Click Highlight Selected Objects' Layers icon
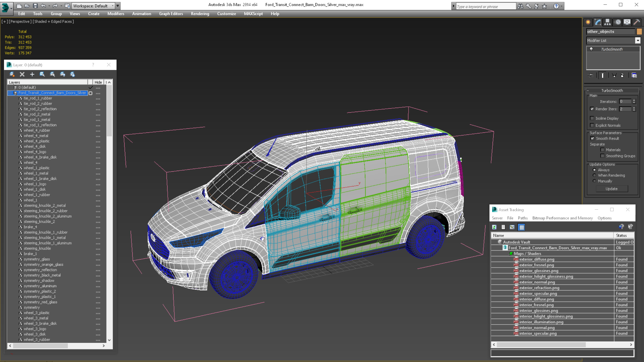Image resolution: width=644 pixels, height=362 pixels. (x=52, y=74)
